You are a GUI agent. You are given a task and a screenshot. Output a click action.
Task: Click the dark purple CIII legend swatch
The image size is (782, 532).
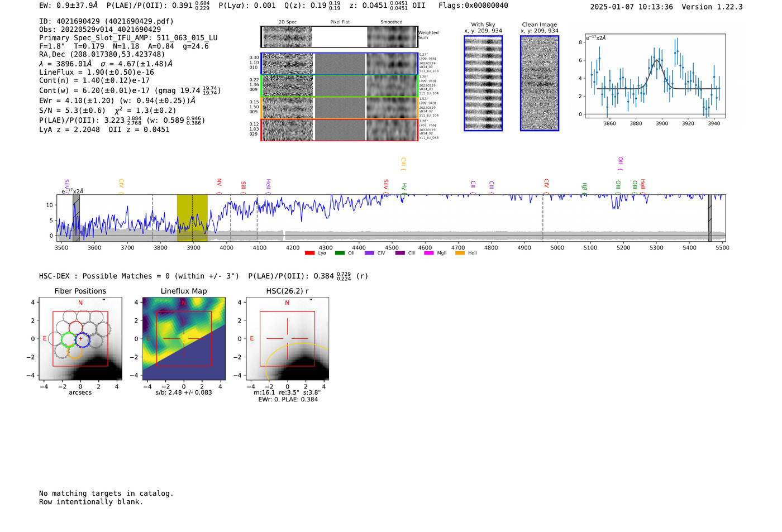click(399, 253)
